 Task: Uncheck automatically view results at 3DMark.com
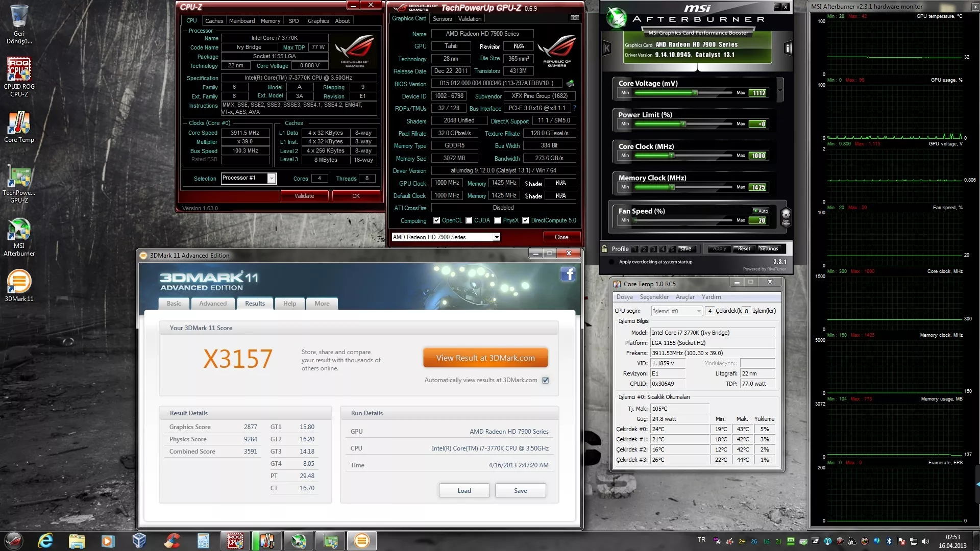[545, 380]
